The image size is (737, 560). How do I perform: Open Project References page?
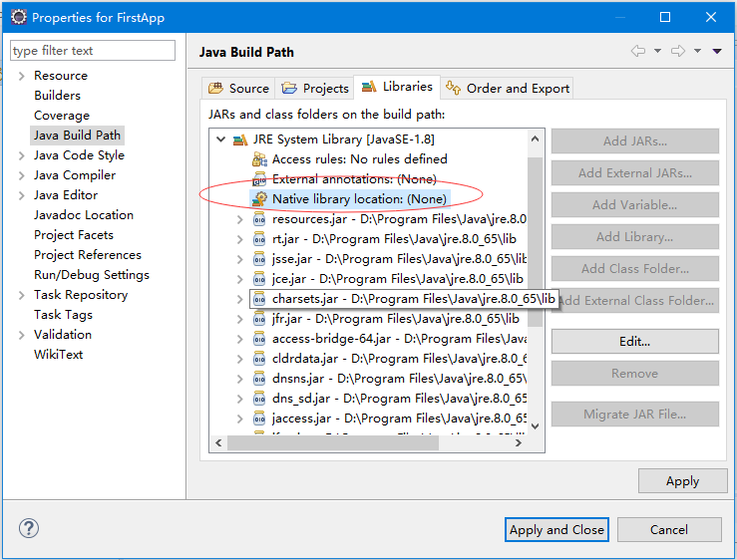click(x=88, y=255)
